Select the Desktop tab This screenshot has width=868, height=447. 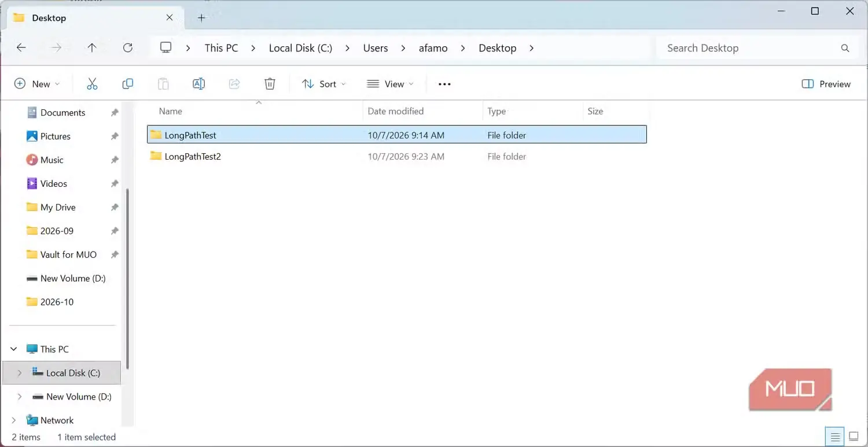coord(94,18)
